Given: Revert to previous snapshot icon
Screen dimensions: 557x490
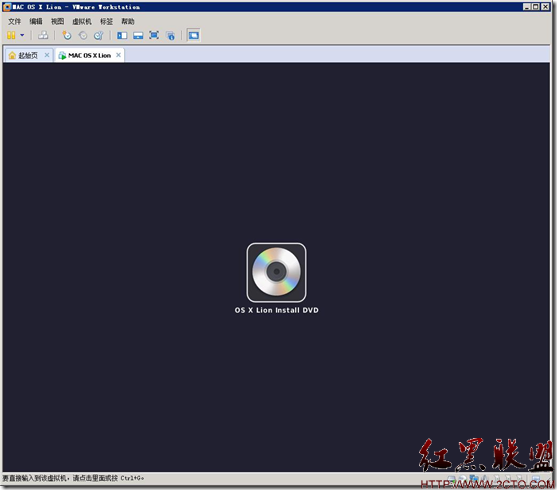Looking at the screenshot, I should tap(83, 35).
